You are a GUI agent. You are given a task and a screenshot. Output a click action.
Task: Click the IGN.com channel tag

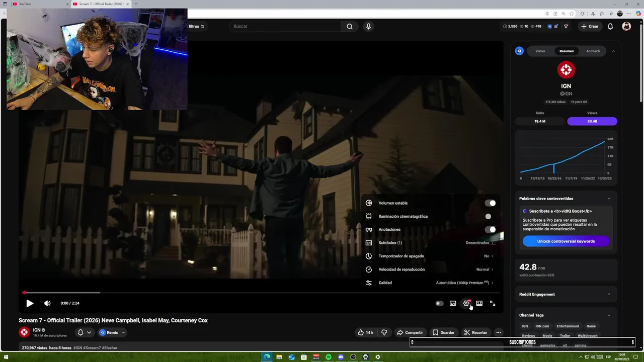[x=542, y=326]
